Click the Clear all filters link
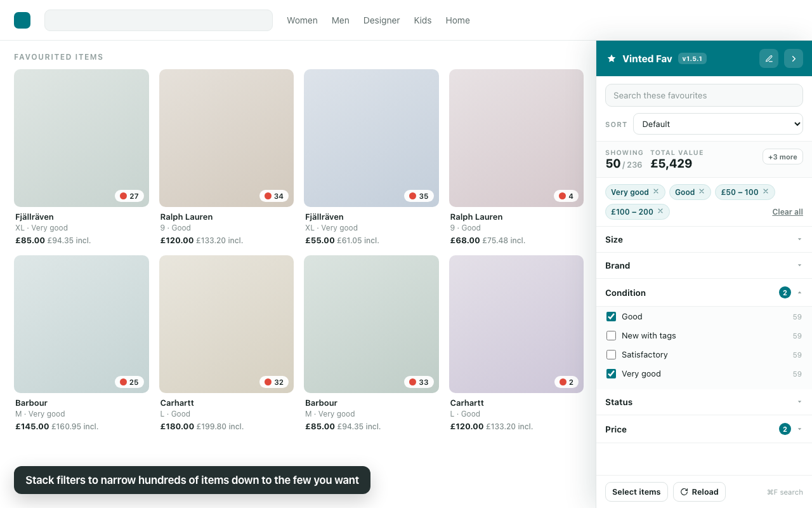812x508 pixels. (787, 212)
